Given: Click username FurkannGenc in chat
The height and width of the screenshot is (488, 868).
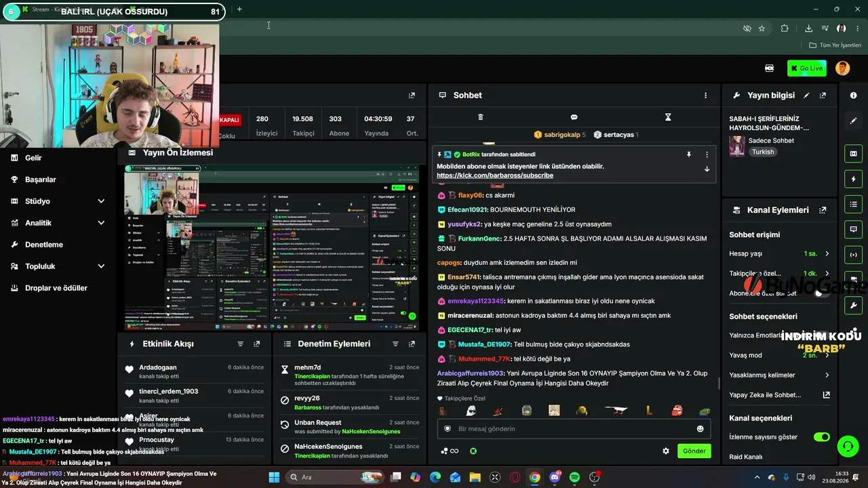Looking at the screenshot, I should (479, 239).
